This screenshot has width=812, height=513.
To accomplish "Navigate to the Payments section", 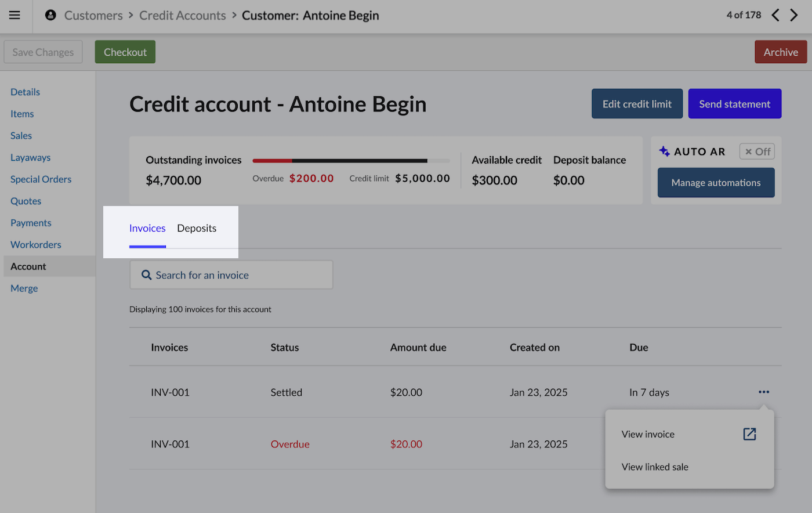I will coord(31,222).
